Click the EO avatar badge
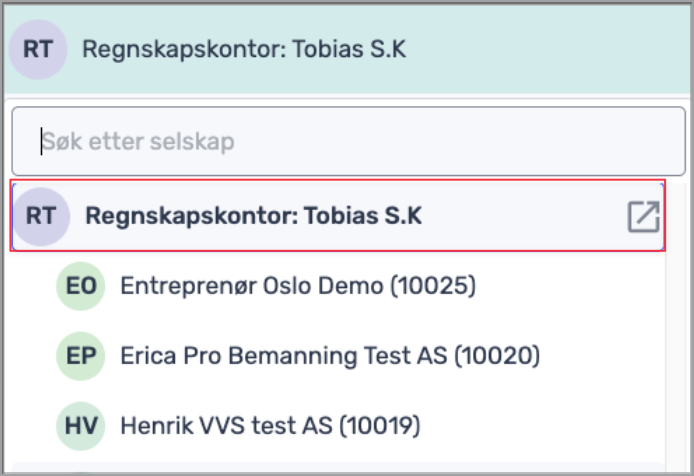The height and width of the screenshot is (476, 694). point(81,287)
